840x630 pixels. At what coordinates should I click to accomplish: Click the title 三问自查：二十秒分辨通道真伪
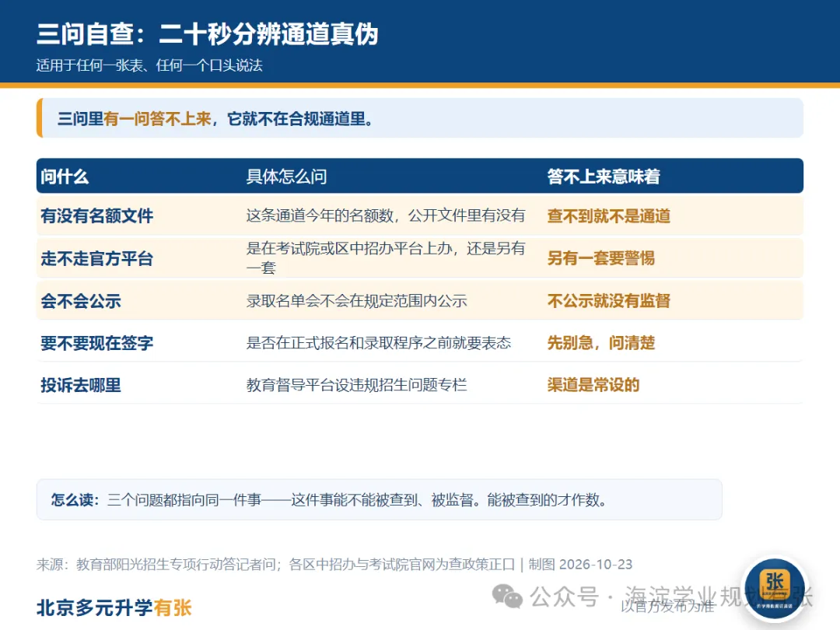(x=208, y=34)
